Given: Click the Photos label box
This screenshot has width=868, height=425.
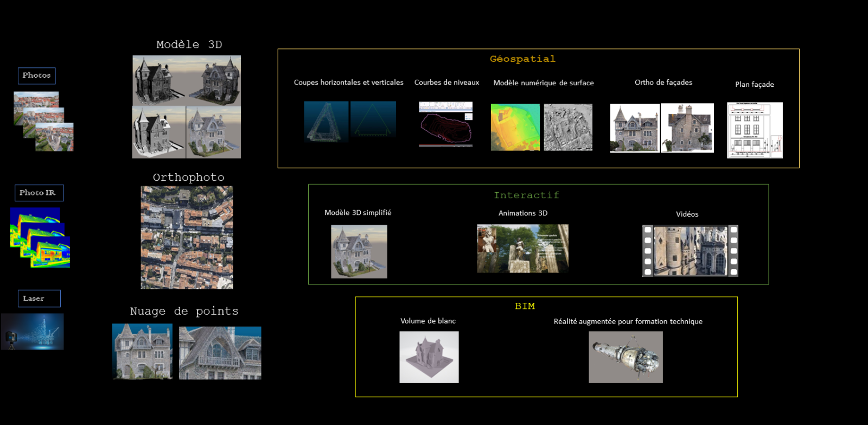Looking at the screenshot, I should click(x=36, y=75).
